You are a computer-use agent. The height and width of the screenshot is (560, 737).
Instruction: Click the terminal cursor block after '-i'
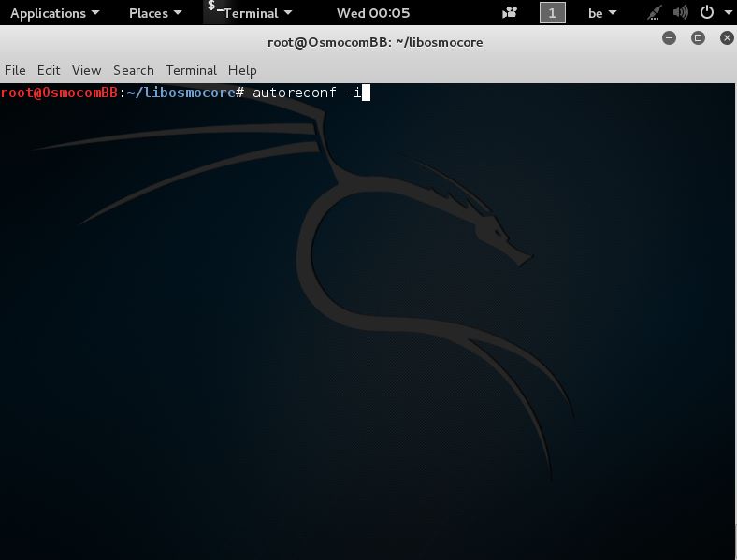(366, 93)
